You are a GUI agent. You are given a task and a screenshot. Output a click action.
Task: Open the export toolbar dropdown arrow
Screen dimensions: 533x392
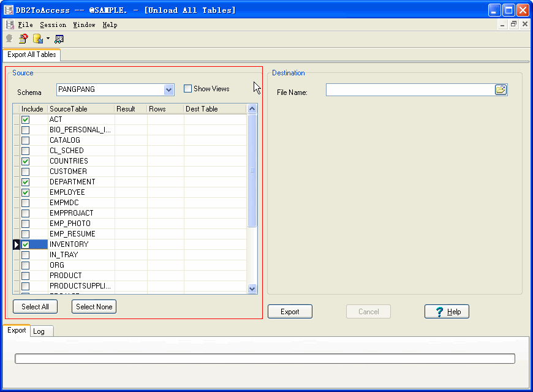coord(48,39)
